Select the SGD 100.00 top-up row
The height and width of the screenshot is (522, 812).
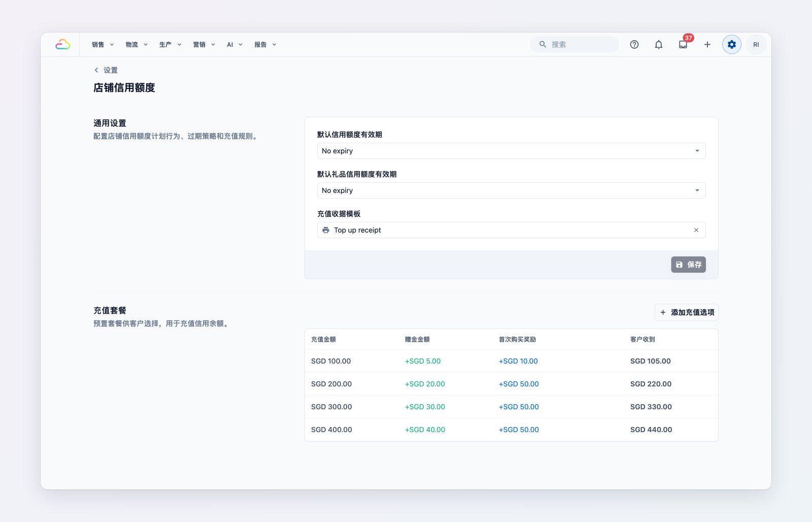pos(512,361)
